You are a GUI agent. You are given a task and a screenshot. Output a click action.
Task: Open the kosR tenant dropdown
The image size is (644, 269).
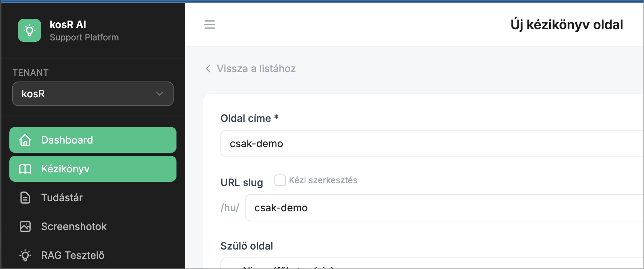pos(86,94)
